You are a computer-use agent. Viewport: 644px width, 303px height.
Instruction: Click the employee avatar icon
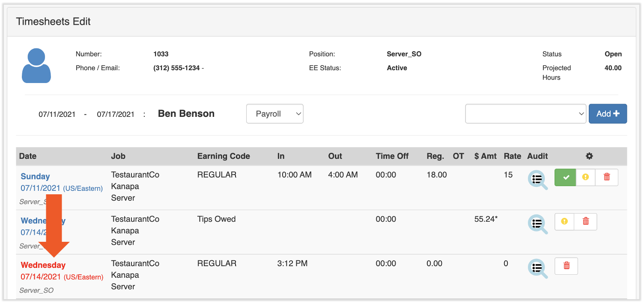(36, 65)
